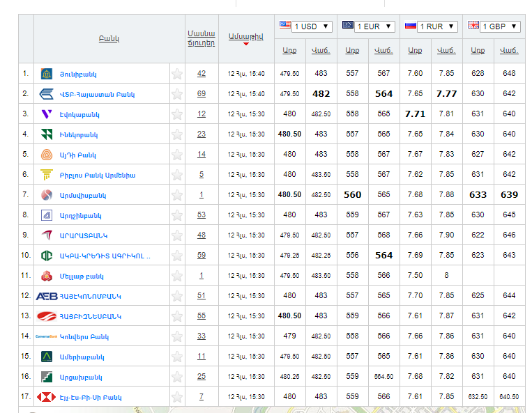Toggle favorite star for VTB-Armenia Bank row
This screenshot has height=413, width=532.
(177, 94)
